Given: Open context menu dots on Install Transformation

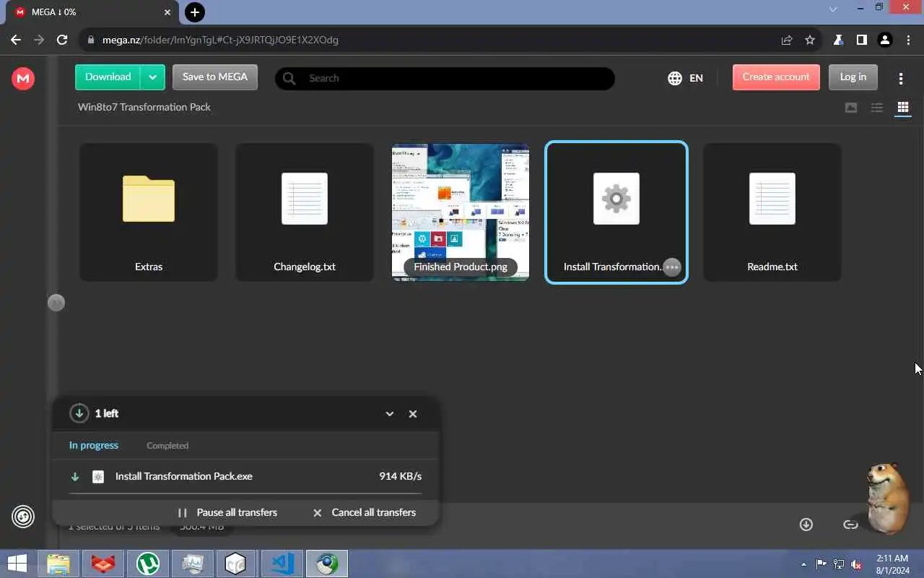Looking at the screenshot, I should (672, 267).
